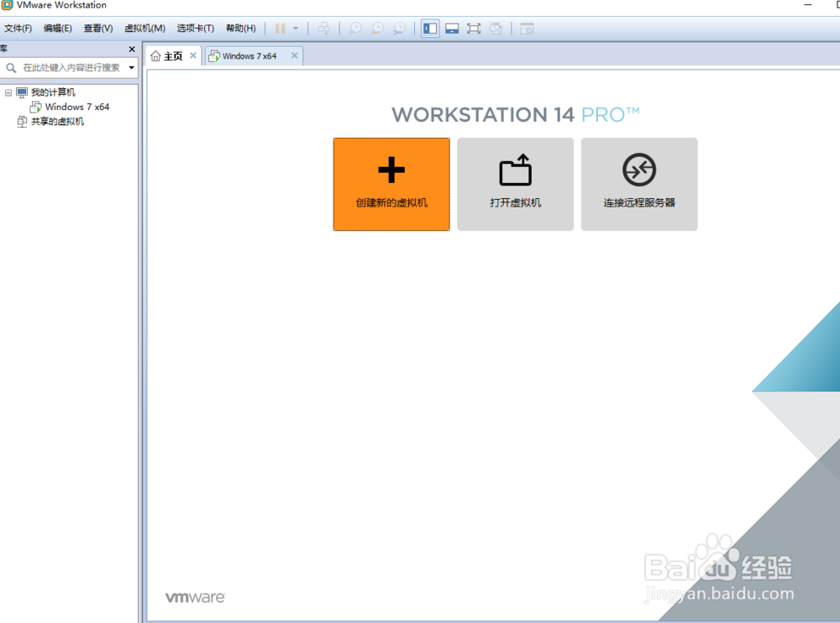Open the 文件(F) menu
This screenshot has height=623, width=840.
(18, 29)
